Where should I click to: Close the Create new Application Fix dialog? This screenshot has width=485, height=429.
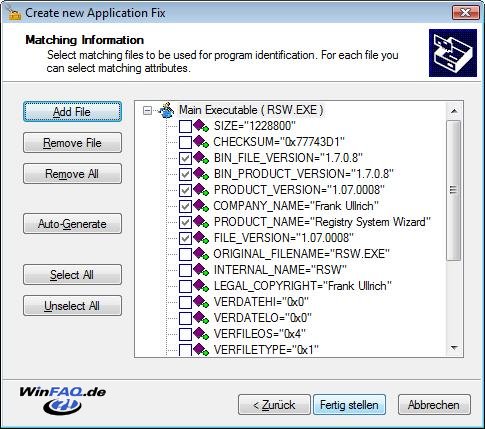point(465,13)
